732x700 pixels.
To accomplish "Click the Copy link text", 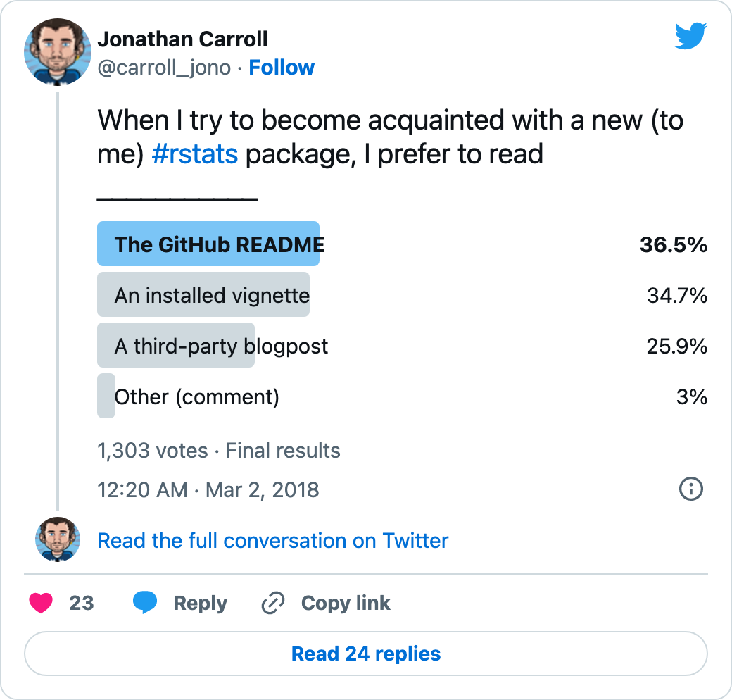I will (x=346, y=603).
